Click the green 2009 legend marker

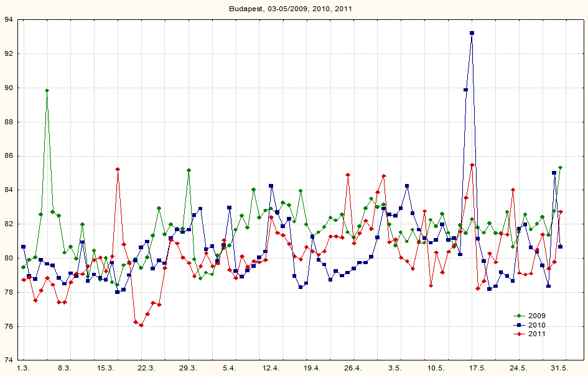[x=517, y=316]
